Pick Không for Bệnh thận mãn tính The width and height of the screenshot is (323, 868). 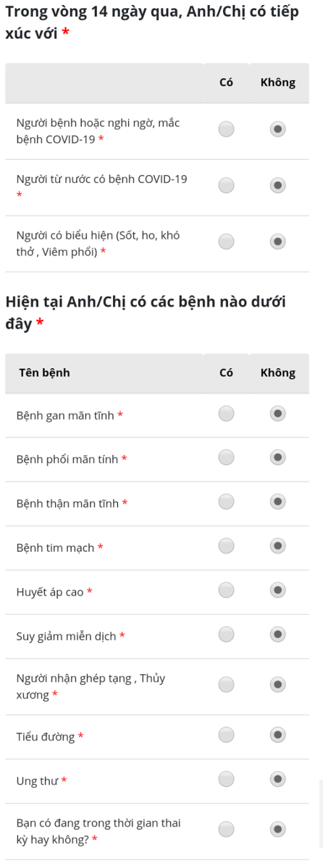(277, 501)
